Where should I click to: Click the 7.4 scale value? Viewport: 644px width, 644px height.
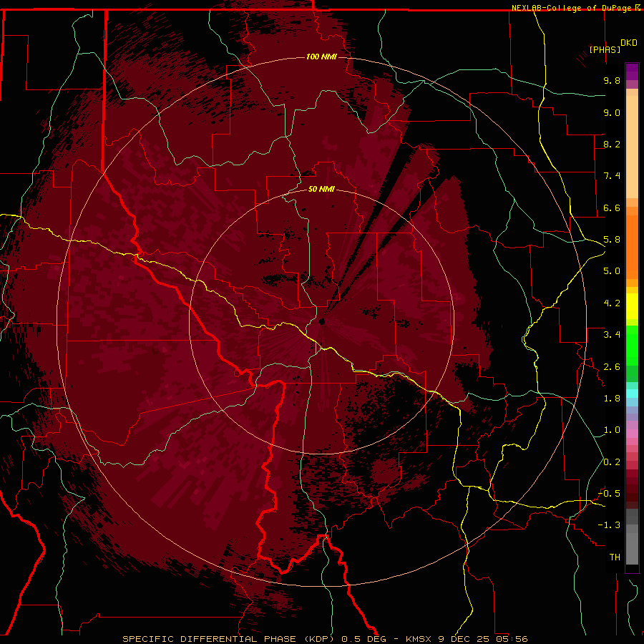coord(612,176)
